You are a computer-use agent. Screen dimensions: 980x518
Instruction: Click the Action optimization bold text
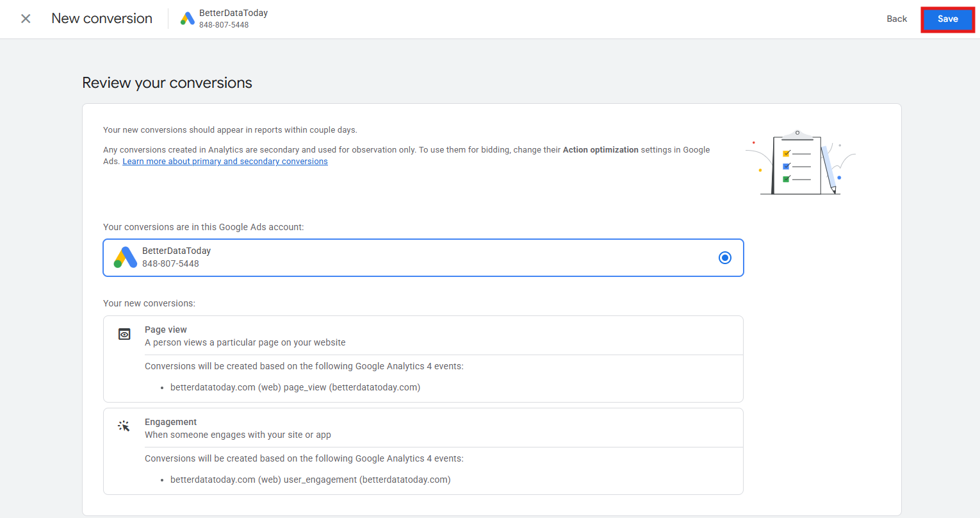tap(601, 150)
